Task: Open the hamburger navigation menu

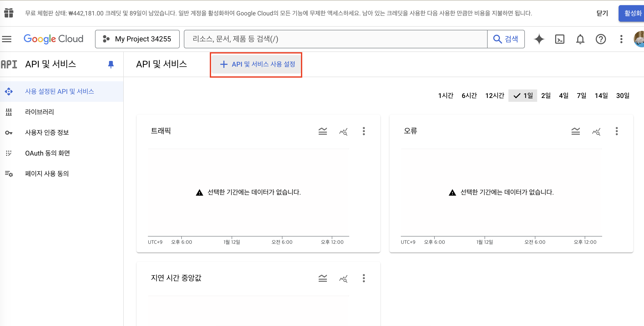Action: tap(7, 39)
